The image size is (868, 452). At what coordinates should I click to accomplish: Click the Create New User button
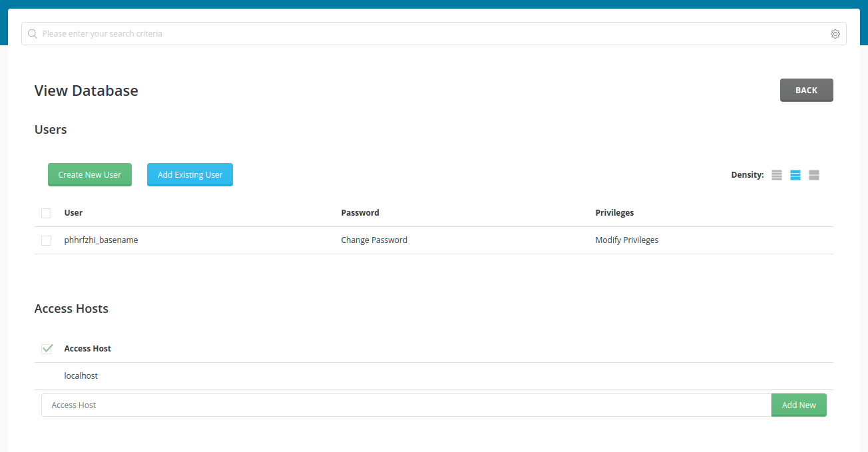tap(90, 175)
